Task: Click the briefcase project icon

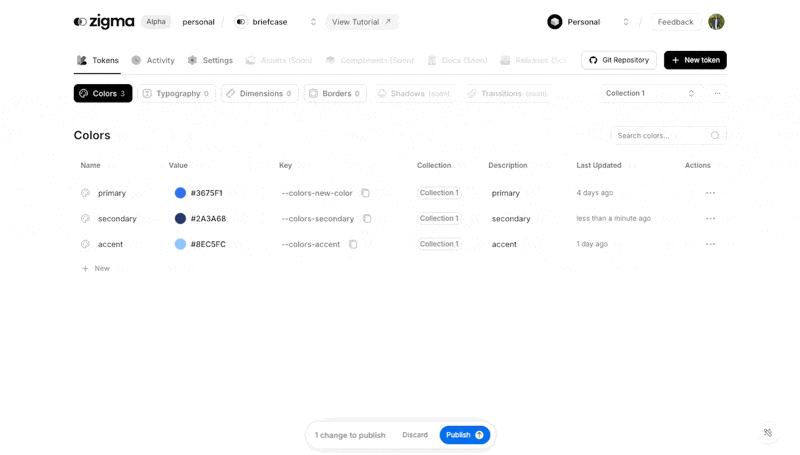Action: point(241,22)
